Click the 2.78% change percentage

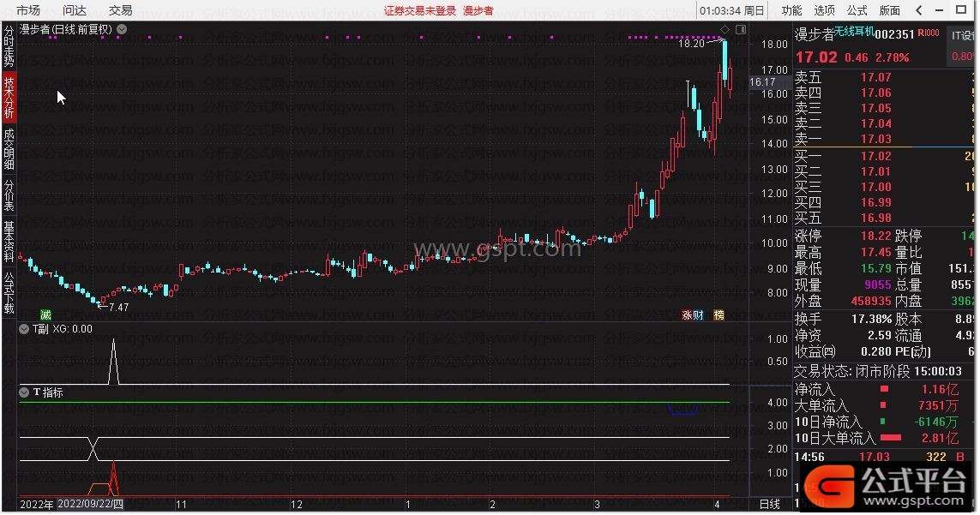(893, 57)
